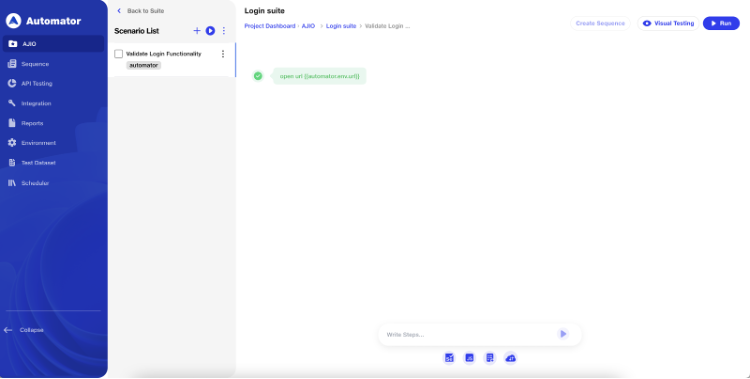Click the automator tag
This screenshot has height=379, width=750.
(x=143, y=65)
